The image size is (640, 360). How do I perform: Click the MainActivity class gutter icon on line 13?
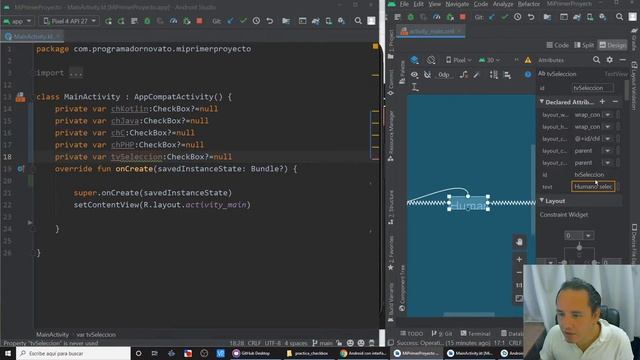click(20, 97)
